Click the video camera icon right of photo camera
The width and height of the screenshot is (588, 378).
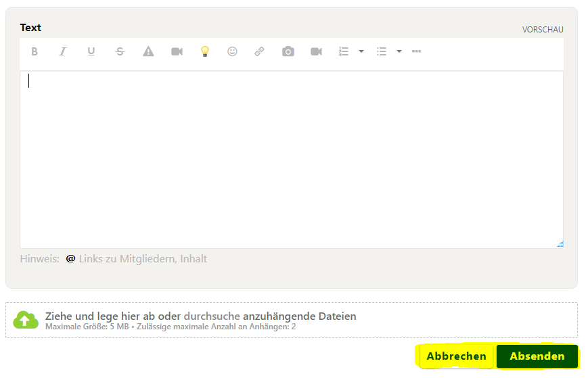(x=316, y=51)
